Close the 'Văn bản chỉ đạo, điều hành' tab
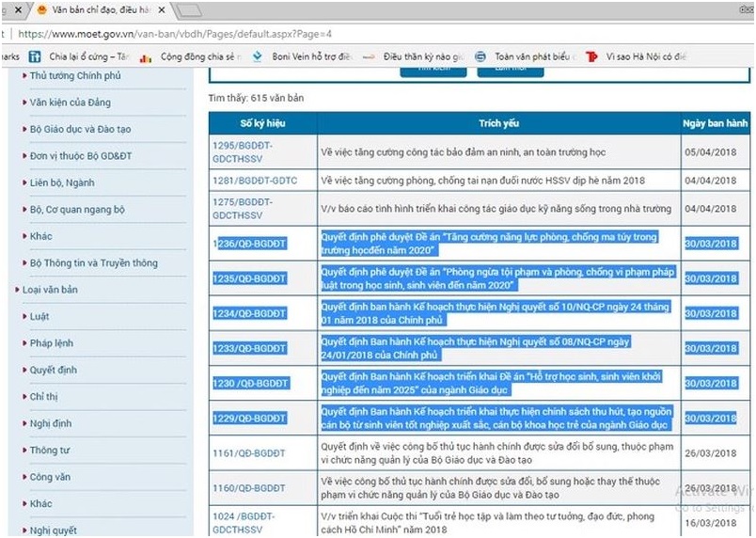 [x=162, y=9]
